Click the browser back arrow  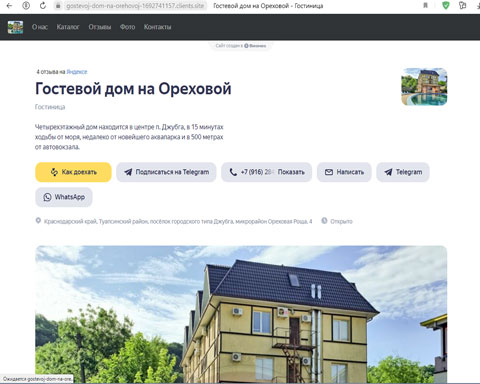coord(9,6)
